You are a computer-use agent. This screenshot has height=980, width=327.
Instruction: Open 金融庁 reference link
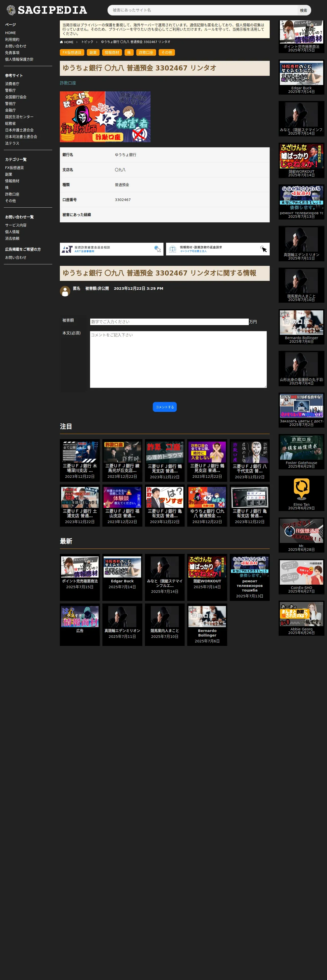[x=10, y=110]
